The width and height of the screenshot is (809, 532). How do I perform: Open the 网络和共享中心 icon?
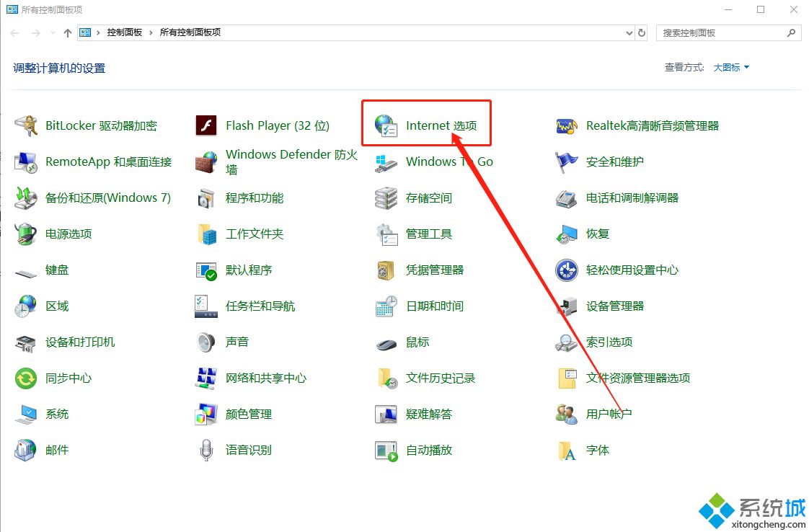pos(206,378)
